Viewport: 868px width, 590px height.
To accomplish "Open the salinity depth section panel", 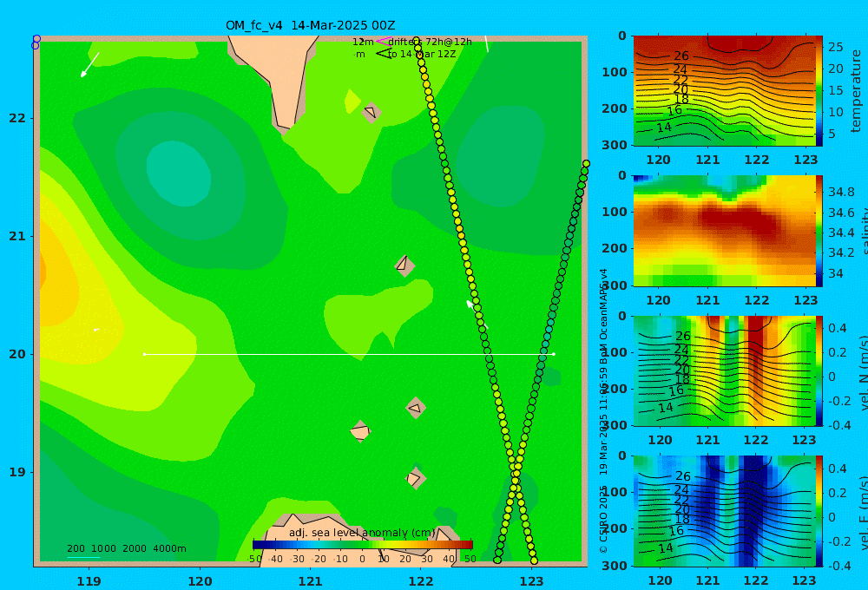I will coord(724,231).
